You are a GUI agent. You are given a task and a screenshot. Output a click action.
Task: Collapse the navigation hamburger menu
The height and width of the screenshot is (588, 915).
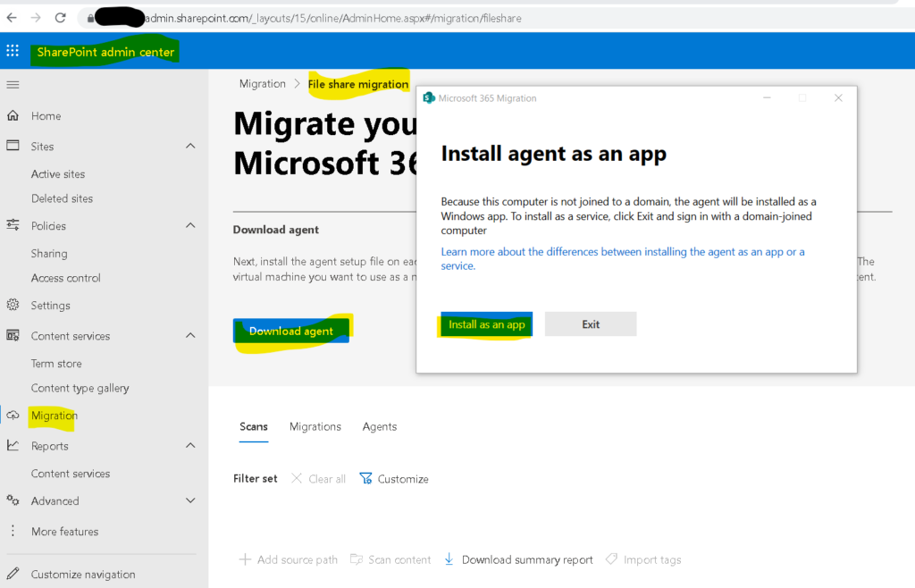[13, 85]
